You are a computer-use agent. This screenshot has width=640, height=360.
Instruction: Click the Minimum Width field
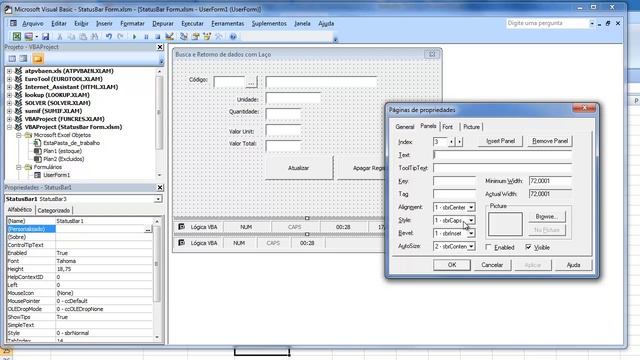pyautogui.click(x=550, y=181)
